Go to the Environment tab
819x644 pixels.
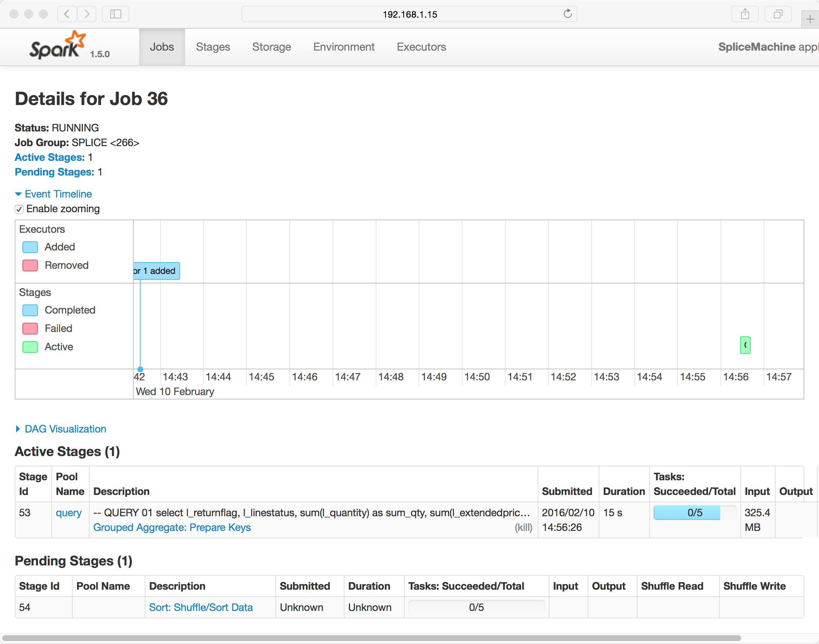tap(344, 47)
